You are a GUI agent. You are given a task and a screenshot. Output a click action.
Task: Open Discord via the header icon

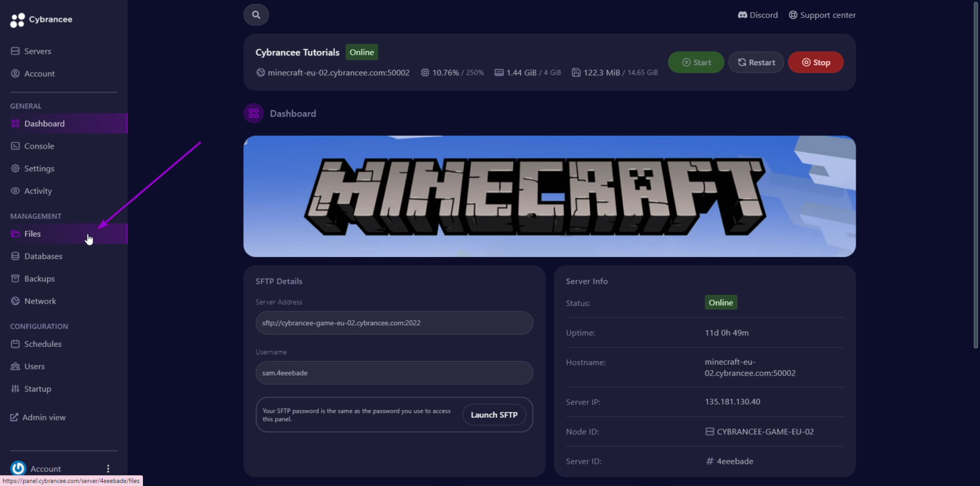(x=757, y=15)
